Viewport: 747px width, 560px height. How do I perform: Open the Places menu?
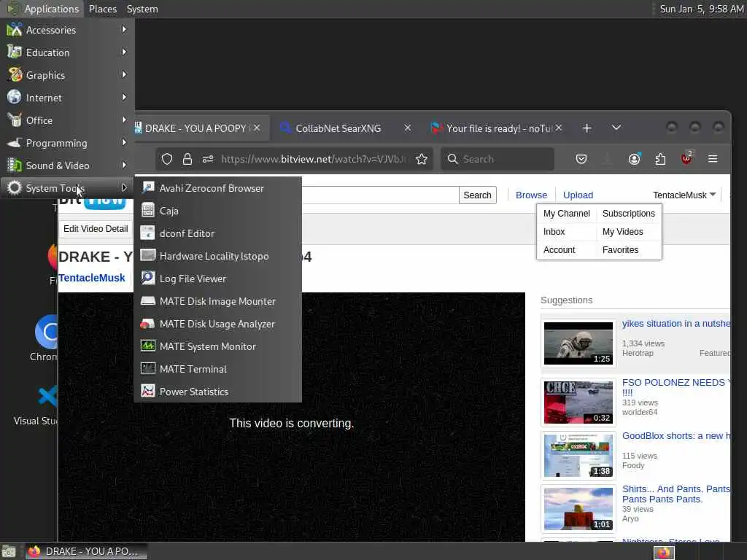point(103,9)
